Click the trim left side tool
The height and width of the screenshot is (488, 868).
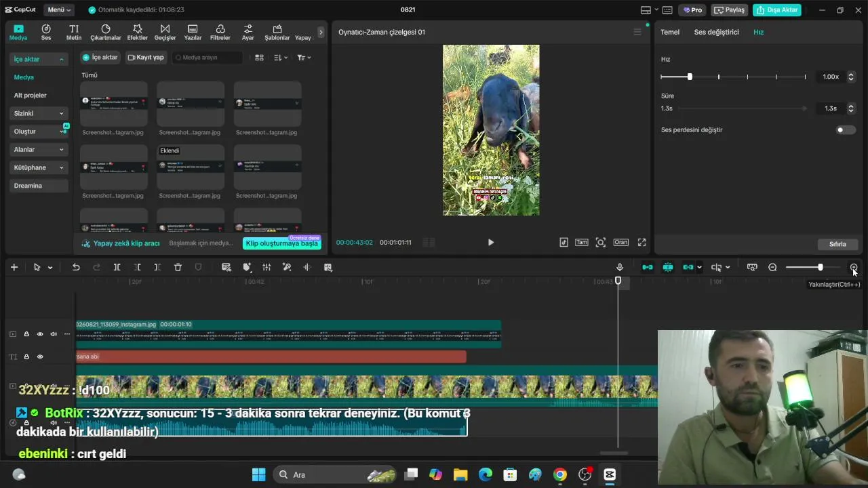tap(137, 267)
